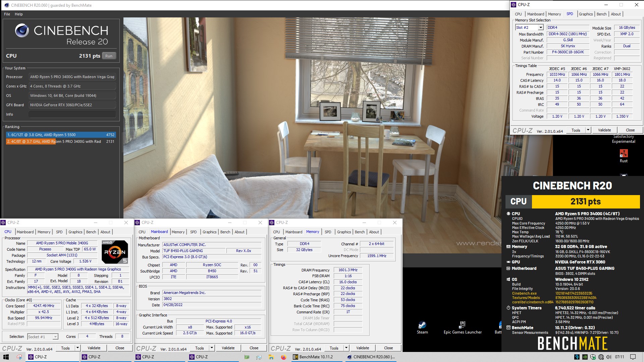The height and width of the screenshot is (362, 644).
Task: Click the DRAM Frequency 1601.3 MHz value
Action: (x=348, y=270)
